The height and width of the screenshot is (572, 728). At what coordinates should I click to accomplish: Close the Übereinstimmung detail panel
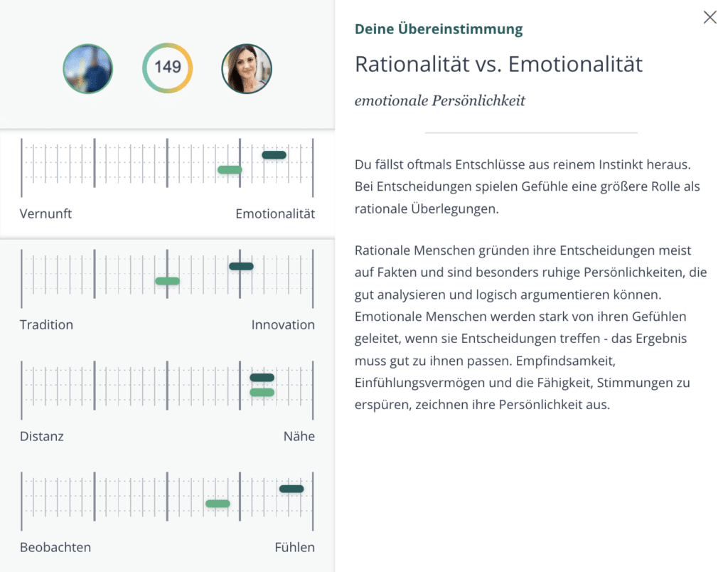tap(710, 18)
